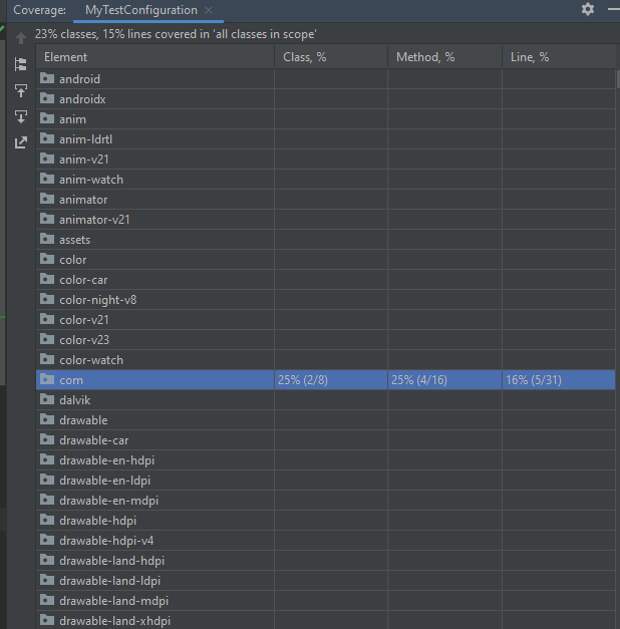Select the color-watch folder row
620x629 pixels.
point(326,360)
